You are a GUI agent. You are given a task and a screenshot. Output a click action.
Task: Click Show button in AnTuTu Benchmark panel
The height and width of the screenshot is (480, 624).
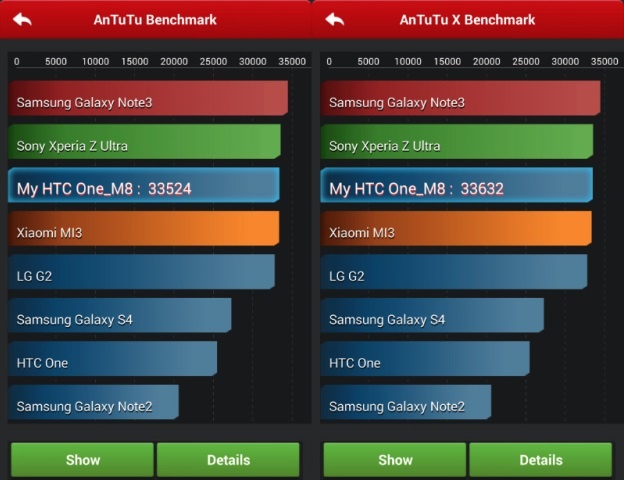point(82,460)
